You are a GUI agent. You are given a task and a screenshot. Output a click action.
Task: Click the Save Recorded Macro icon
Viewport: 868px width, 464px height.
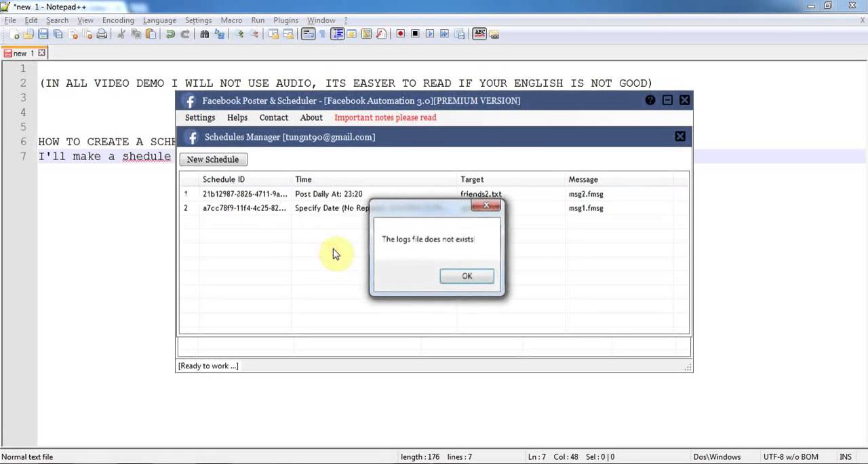tap(460, 34)
